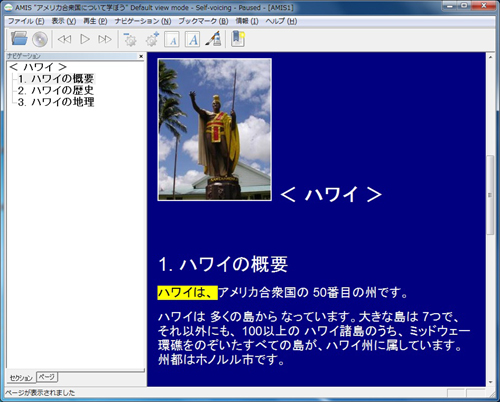
Task: Close the navigation panel with its X
Action: [x=141, y=56]
